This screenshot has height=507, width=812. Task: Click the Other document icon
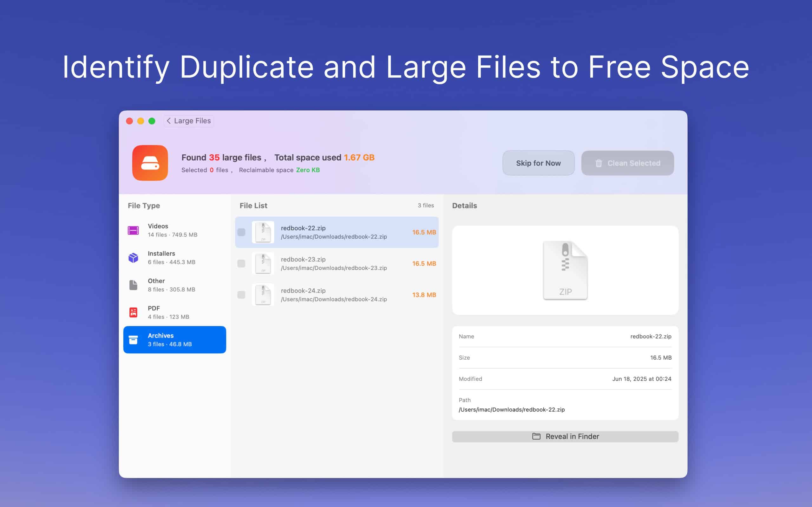[x=133, y=285]
